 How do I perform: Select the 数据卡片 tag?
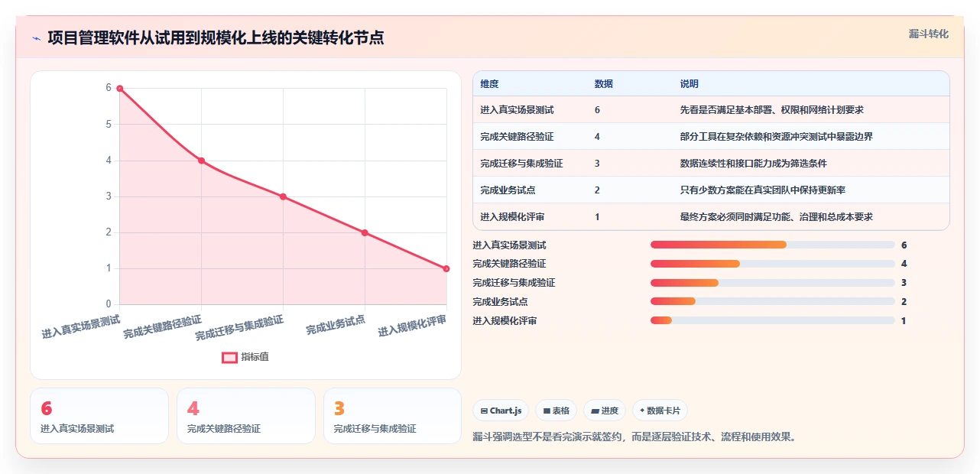tap(660, 411)
